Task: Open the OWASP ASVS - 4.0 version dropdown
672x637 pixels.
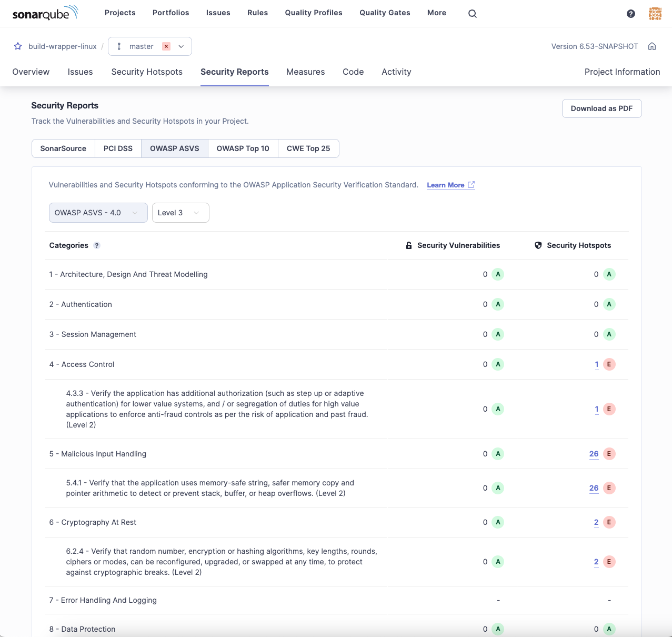Action: (98, 213)
